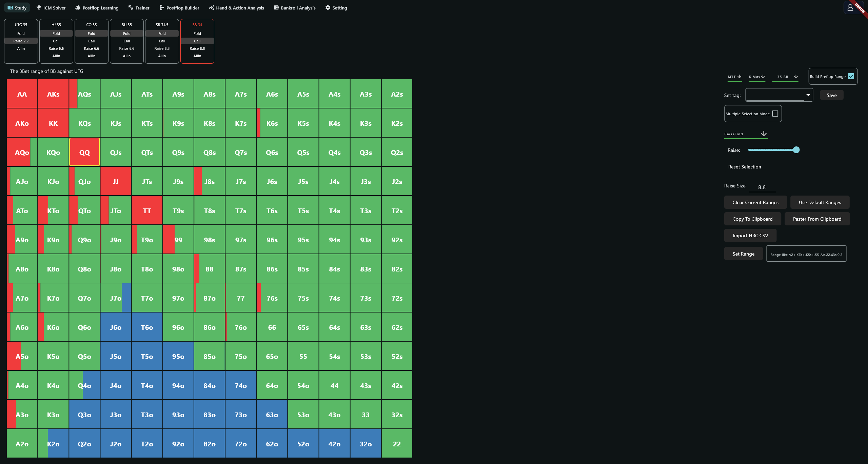Select Call under HJ 35
The width and height of the screenshot is (868, 464).
[56, 41]
